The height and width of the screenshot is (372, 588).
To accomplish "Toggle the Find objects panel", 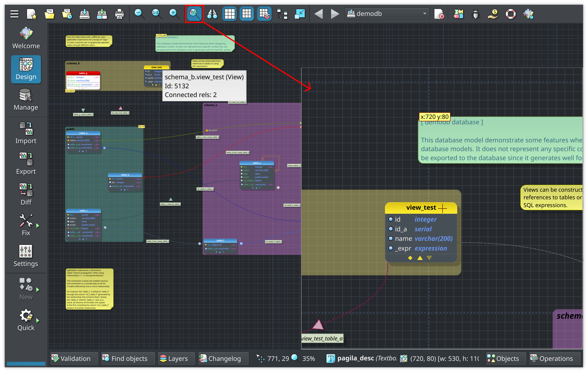I will pos(128,358).
